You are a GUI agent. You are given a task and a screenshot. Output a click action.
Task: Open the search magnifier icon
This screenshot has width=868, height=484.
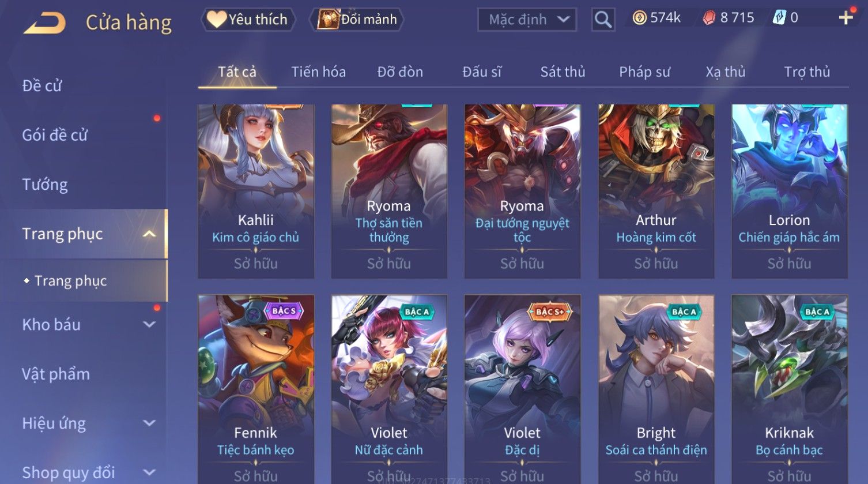point(603,20)
